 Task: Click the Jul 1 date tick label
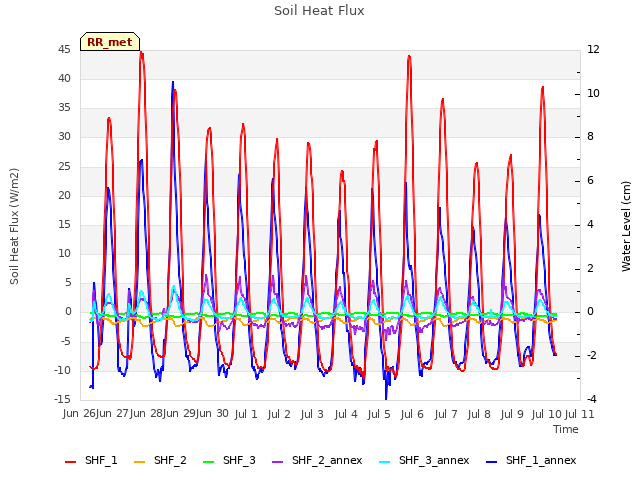click(246, 414)
